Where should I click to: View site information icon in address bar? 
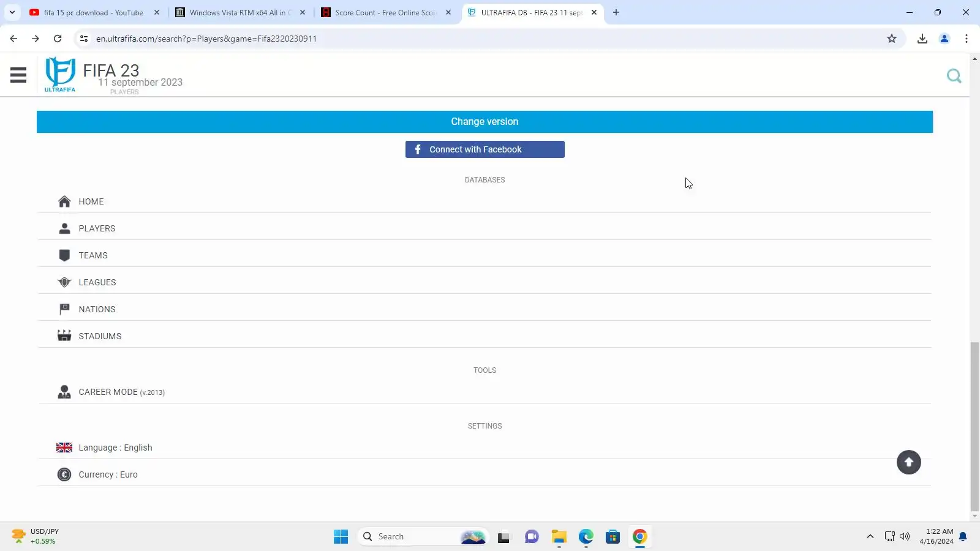click(84, 39)
